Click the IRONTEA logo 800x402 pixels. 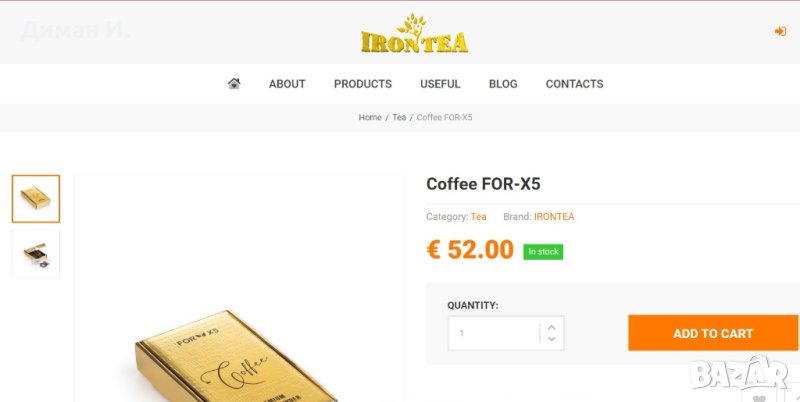(414, 34)
